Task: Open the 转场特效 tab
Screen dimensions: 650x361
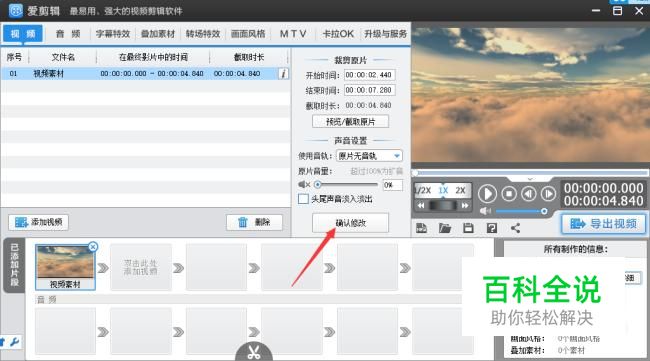Action: coord(203,34)
